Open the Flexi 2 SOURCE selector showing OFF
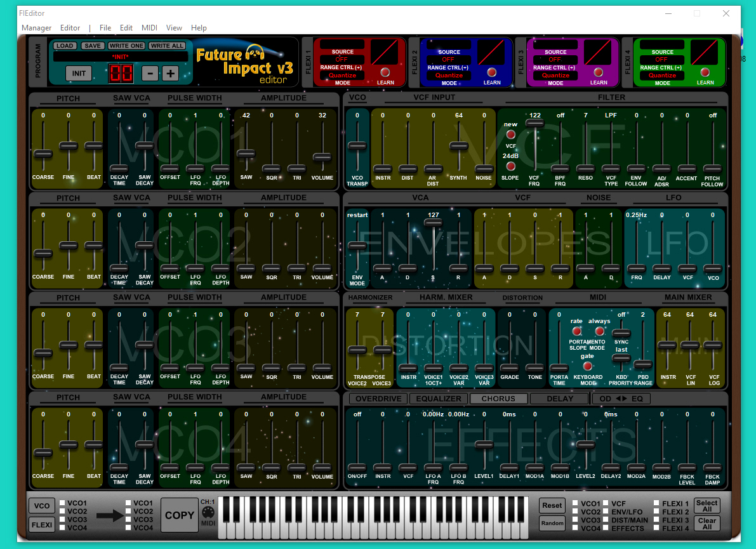The image size is (756, 549). point(448,59)
